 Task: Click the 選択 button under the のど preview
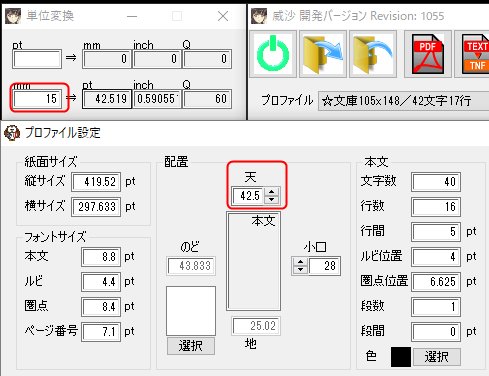(191, 346)
